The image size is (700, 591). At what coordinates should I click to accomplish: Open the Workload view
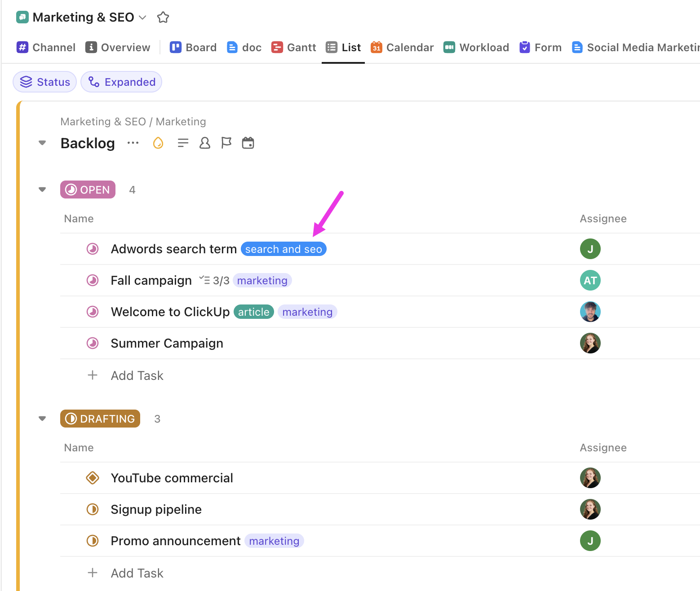click(476, 47)
